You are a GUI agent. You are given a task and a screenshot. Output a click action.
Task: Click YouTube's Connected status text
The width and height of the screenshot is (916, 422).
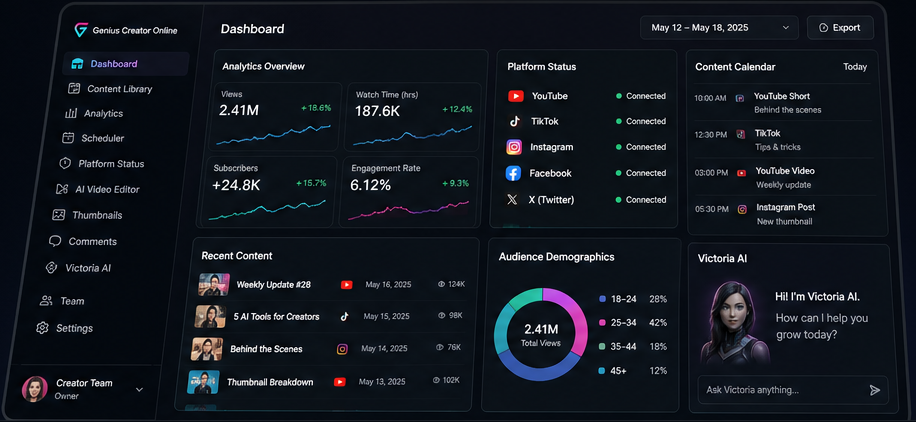pos(646,96)
